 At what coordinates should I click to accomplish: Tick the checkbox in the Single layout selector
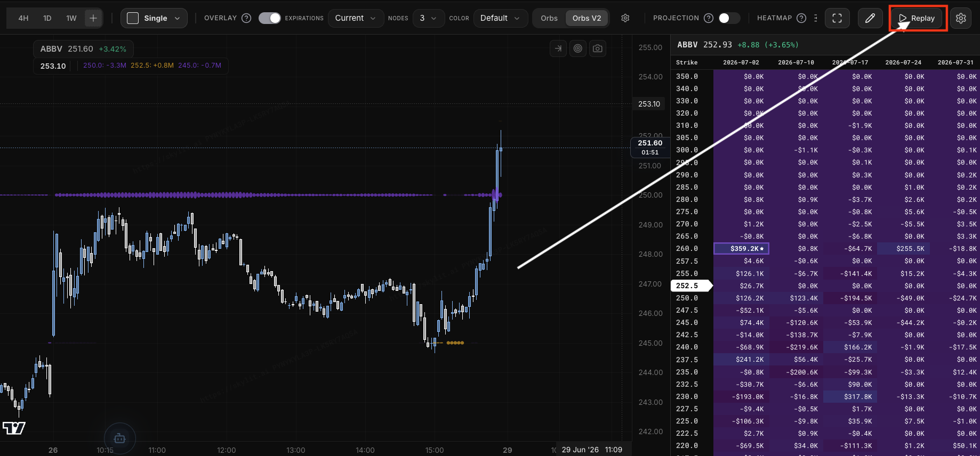tap(133, 18)
